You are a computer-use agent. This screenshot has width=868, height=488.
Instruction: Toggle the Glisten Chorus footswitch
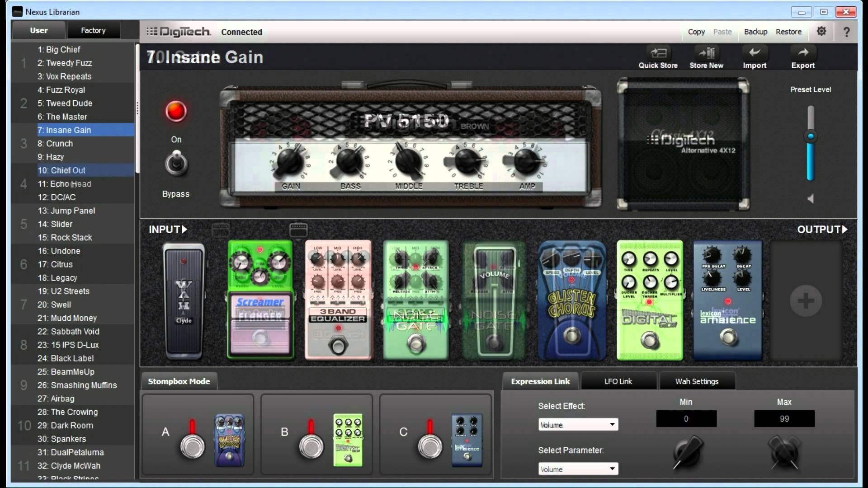point(572,336)
